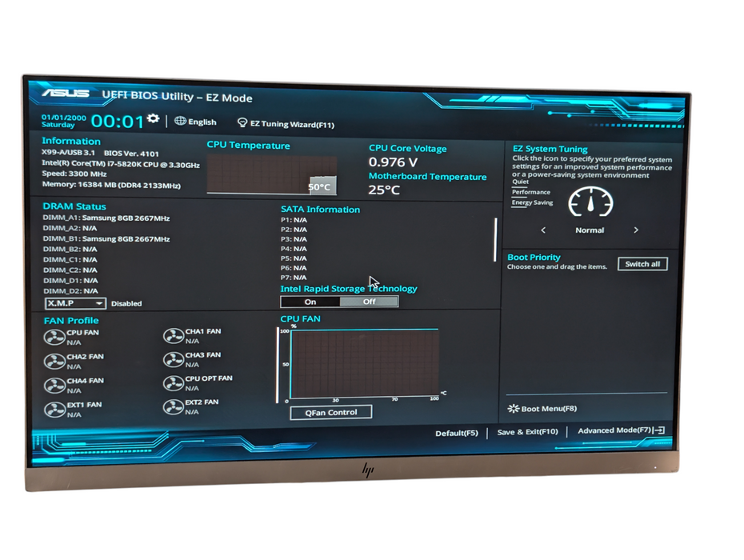This screenshot has height=560, width=744.
Task: Click the SATA Information scrollbar
Action: pyautogui.click(x=495, y=239)
